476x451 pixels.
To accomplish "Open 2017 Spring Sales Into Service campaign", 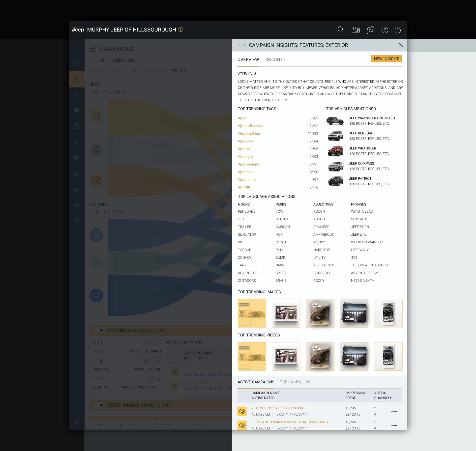I will 279,408.
